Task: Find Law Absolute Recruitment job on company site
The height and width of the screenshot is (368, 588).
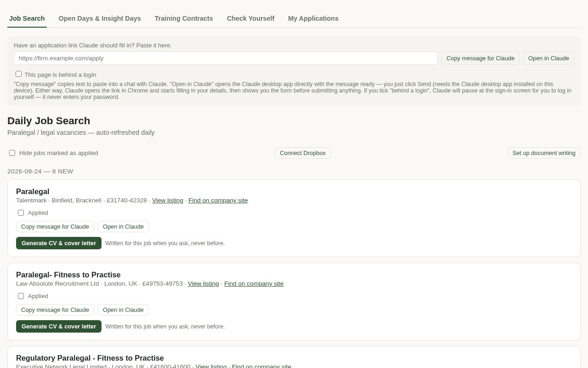Action: click(x=254, y=284)
